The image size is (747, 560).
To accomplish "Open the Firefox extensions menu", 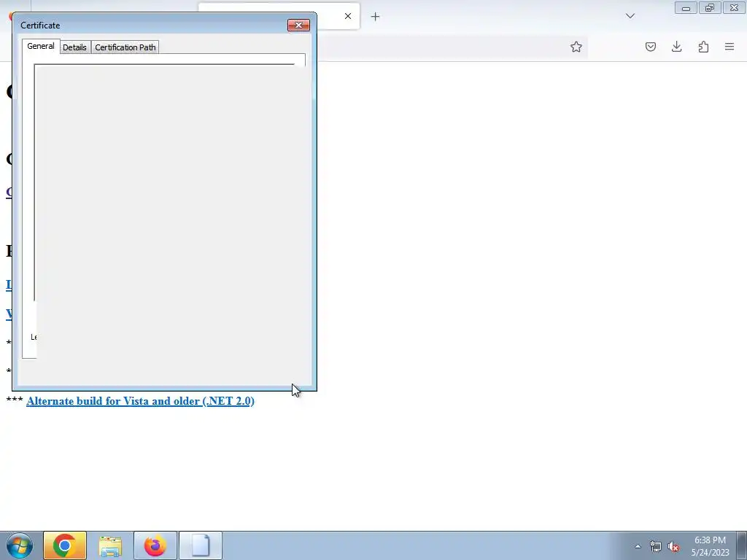I will coord(703,47).
